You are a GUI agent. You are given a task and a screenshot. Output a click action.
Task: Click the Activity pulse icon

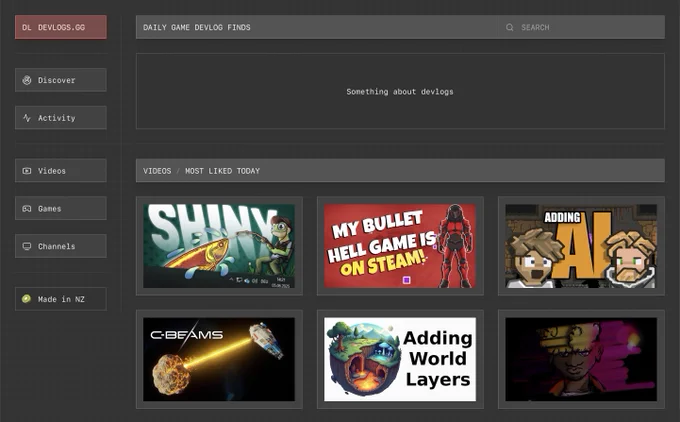pos(27,118)
